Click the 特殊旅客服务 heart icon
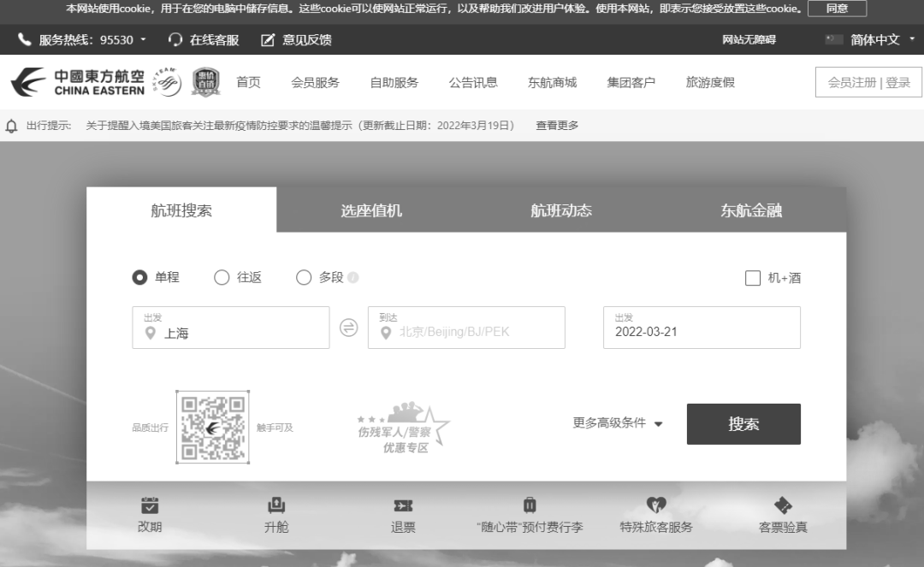 click(x=656, y=505)
